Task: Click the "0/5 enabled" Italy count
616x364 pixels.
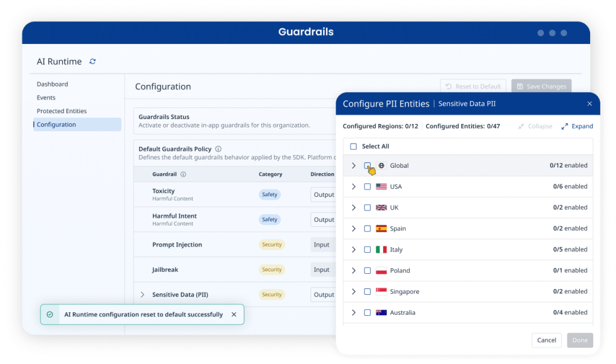Action: 570,249
